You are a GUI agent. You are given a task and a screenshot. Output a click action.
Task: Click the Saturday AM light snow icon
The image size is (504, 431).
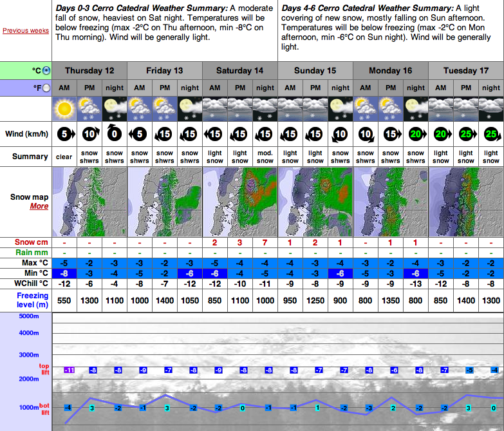(215, 109)
